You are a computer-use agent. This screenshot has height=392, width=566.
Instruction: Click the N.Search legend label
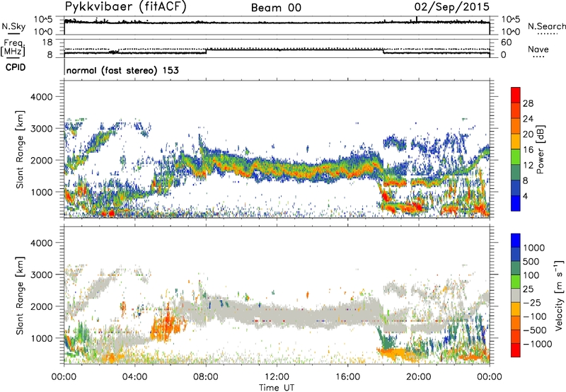pos(547,26)
